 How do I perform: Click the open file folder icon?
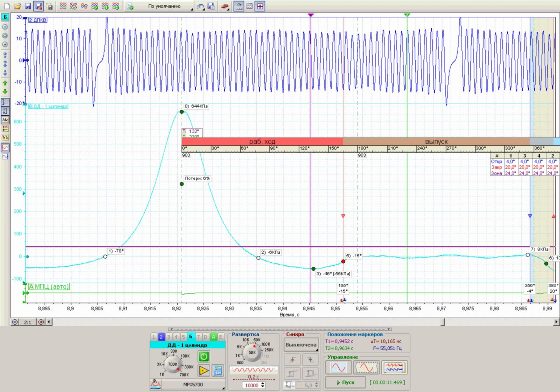[x=17, y=7]
